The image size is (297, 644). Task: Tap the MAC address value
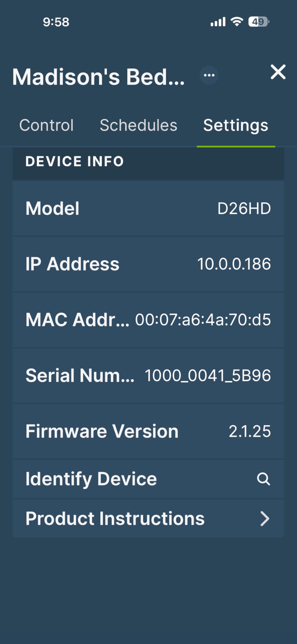click(203, 320)
